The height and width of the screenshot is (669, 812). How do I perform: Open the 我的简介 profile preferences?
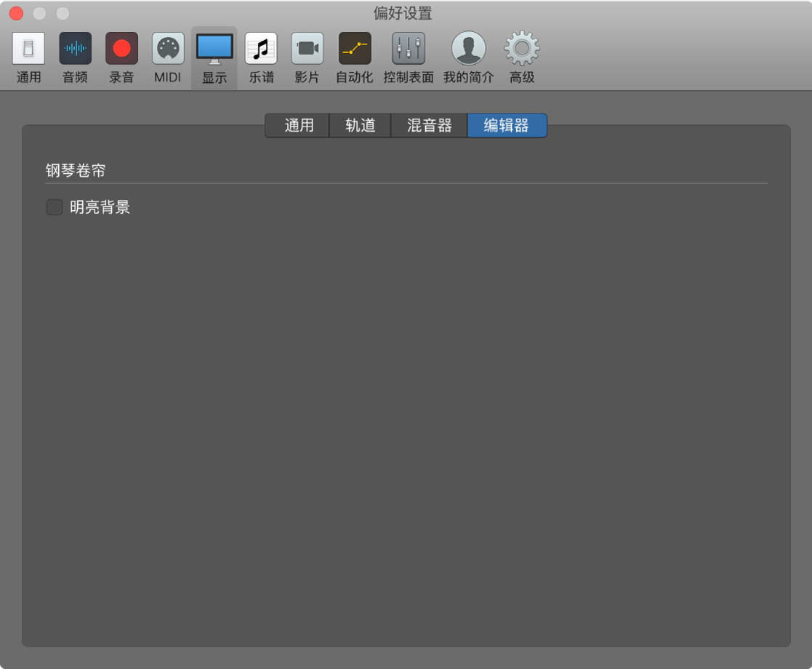tap(469, 57)
